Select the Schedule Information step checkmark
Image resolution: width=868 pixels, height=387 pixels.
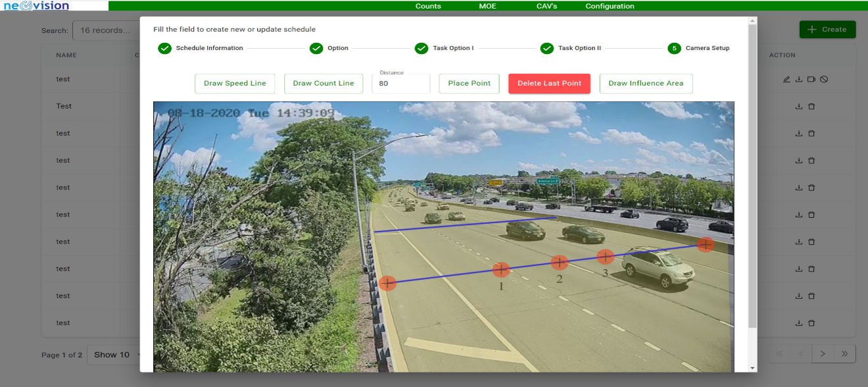click(165, 48)
